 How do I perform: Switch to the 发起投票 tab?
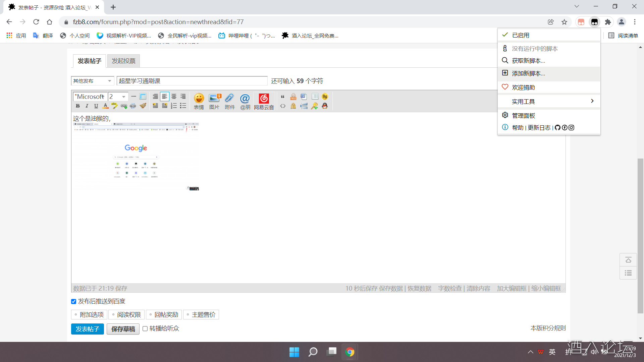pos(123,61)
